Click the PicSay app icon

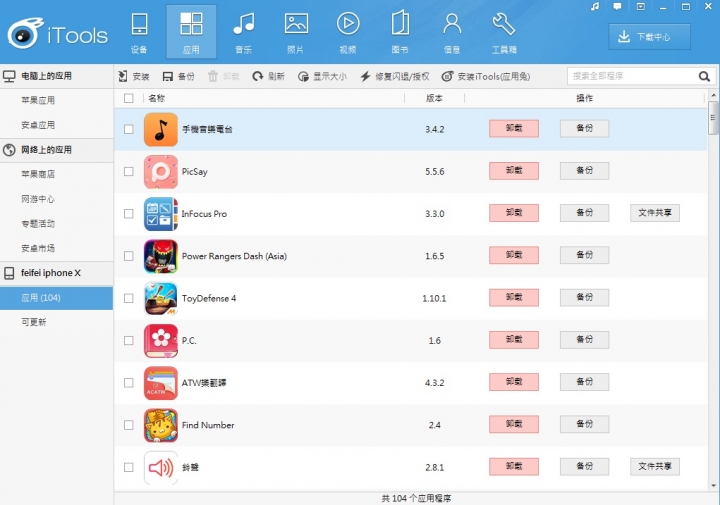161,172
